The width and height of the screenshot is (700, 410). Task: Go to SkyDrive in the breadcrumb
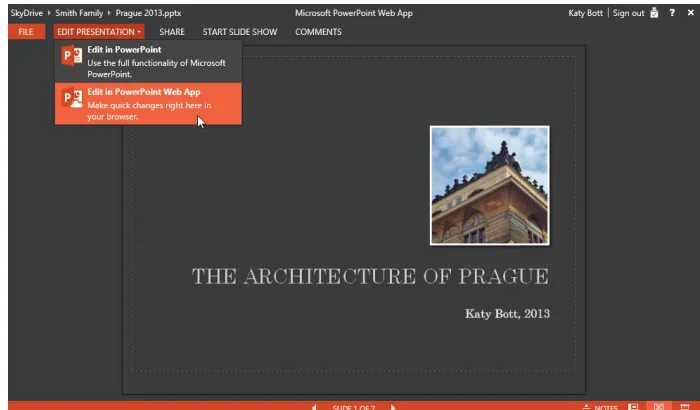(x=27, y=13)
